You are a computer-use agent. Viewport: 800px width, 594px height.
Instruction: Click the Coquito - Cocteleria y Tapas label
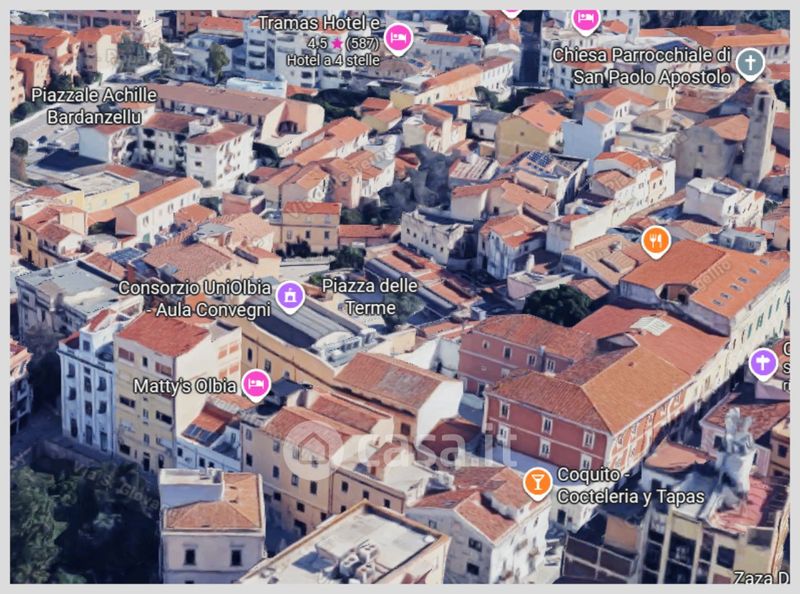[631, 486]
